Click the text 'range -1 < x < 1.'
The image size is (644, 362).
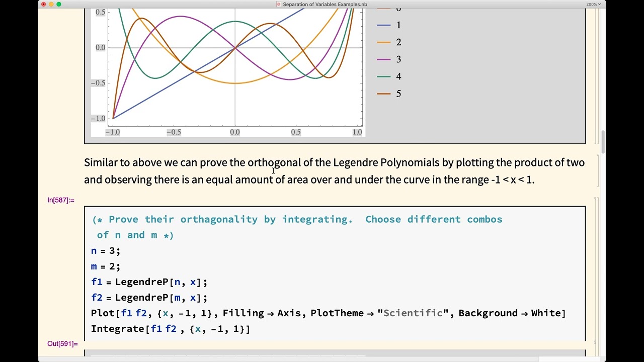(498, 179)
